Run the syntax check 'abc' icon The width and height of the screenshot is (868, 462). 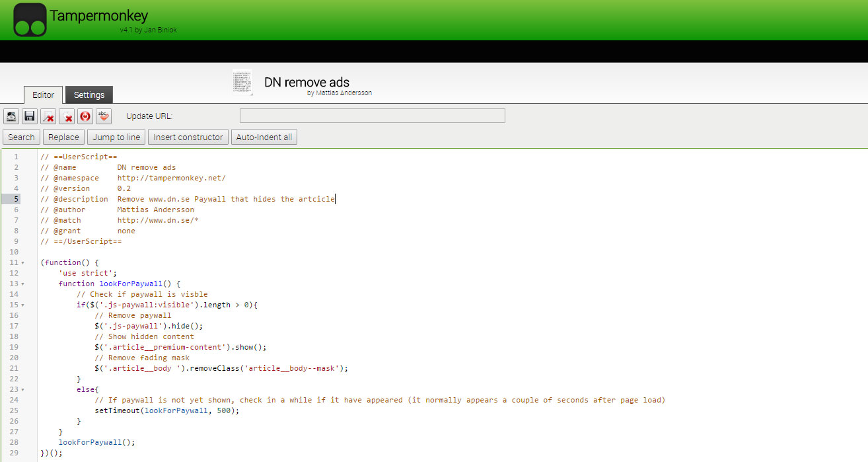point(104,116)
